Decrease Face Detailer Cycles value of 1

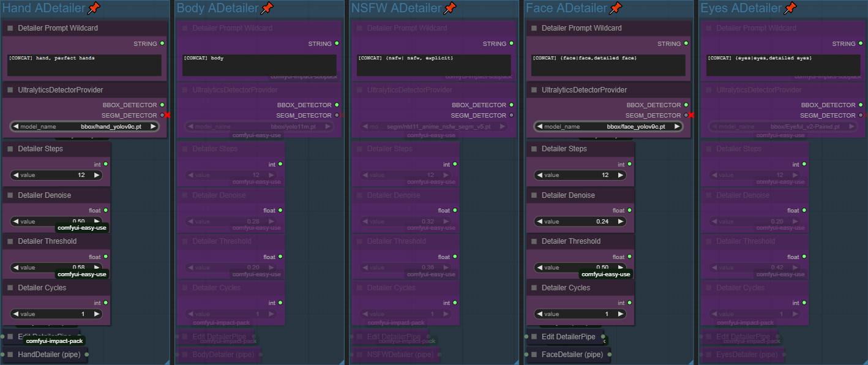[540, 314]
